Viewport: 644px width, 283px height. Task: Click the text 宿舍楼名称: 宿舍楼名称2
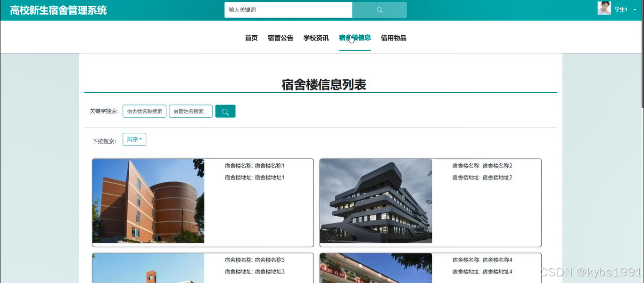482,166
